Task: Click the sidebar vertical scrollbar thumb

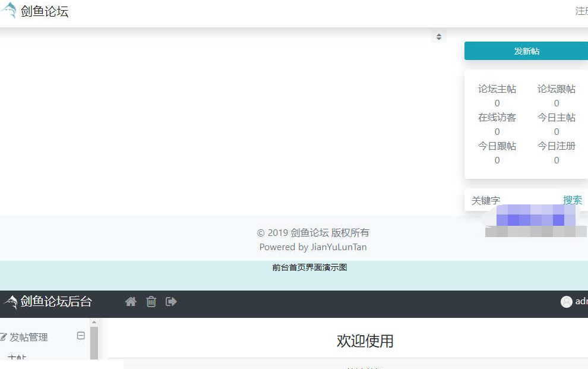Action: tap(94, 343)
